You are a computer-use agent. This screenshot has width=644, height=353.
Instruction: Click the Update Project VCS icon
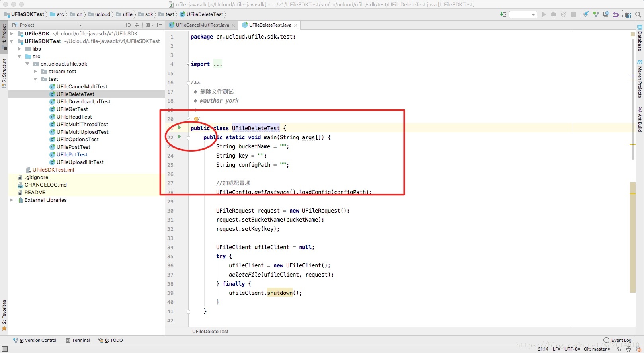point(586,14)
